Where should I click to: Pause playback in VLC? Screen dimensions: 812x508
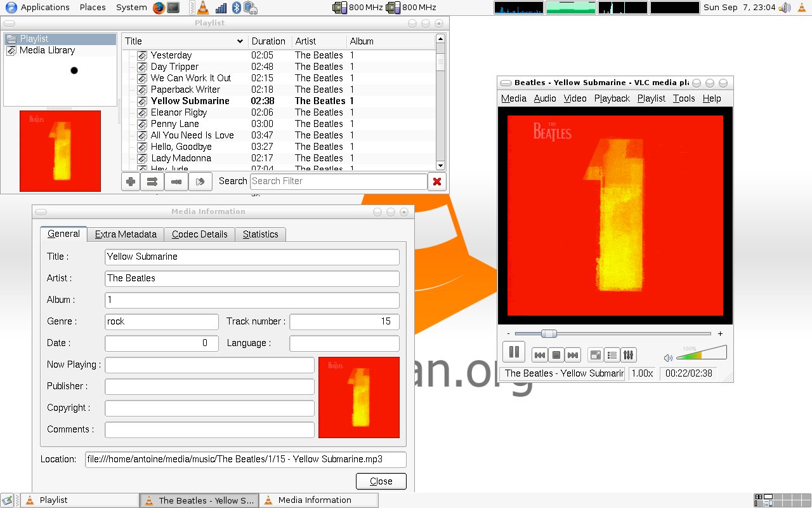[514, 352]
